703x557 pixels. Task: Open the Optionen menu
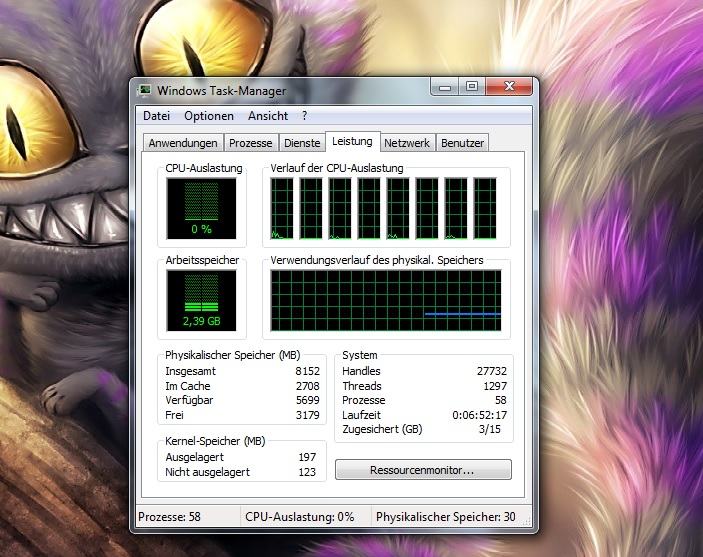209,116
